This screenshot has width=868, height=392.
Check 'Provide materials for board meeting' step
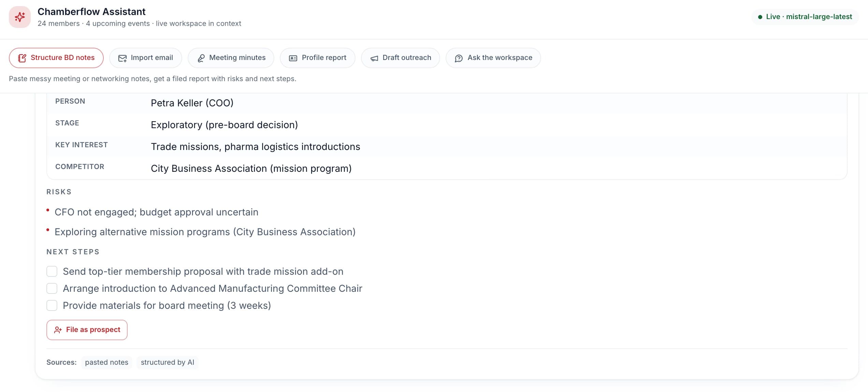[52, 305]
